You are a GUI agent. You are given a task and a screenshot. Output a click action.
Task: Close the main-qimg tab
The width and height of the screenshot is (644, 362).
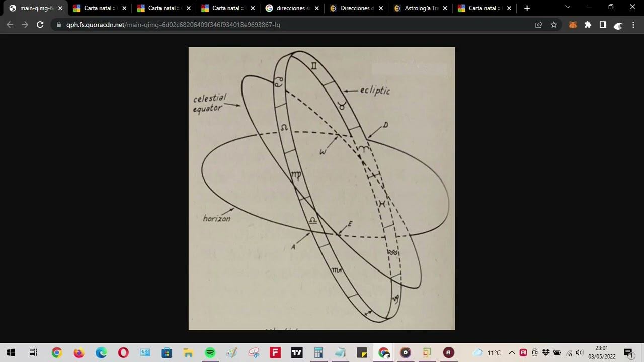(x=60, y=8)
